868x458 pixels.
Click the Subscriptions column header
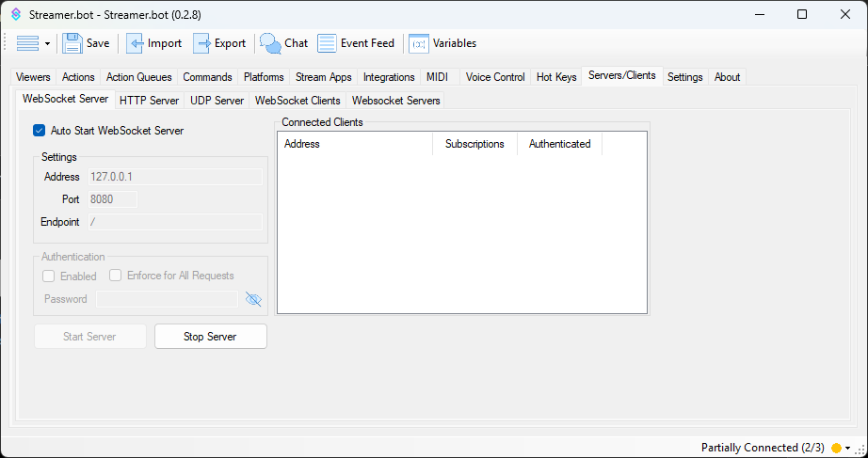pyautogui.click(x=475, y=144)
